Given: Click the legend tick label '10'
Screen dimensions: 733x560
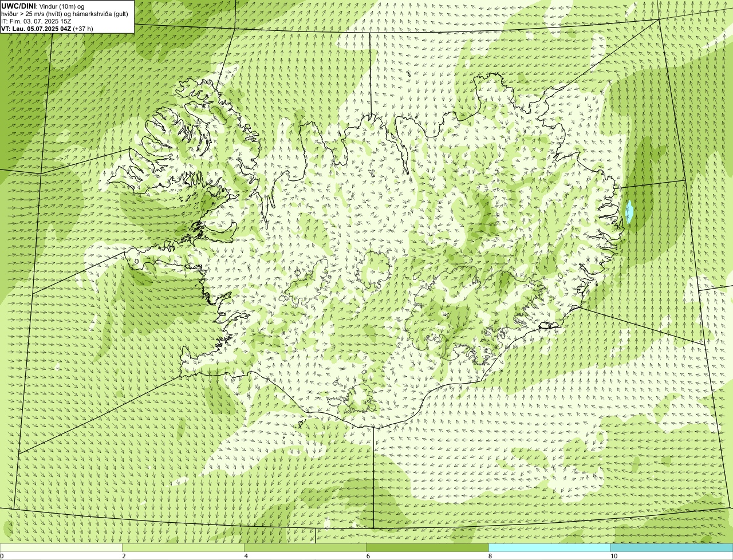Looking at the screenshot, I should pos(613,556).
